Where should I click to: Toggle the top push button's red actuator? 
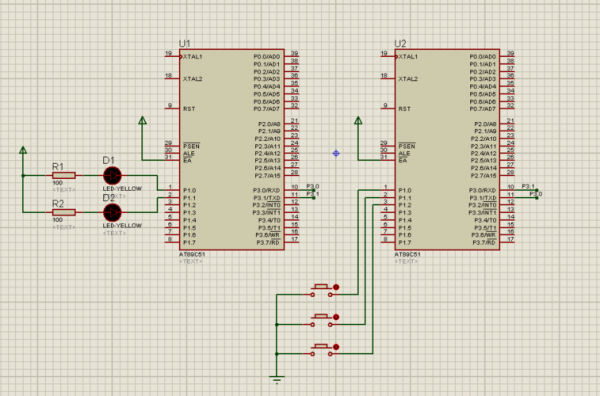[336, 287]
